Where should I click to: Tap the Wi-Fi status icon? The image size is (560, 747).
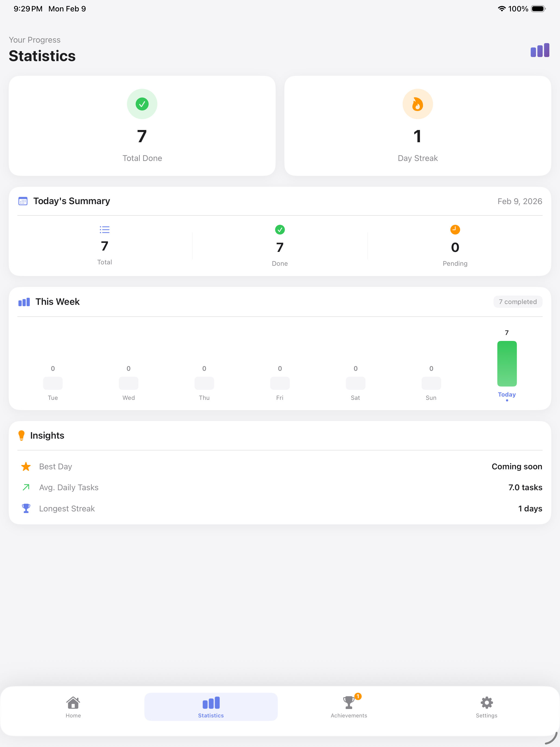point(502,9)
